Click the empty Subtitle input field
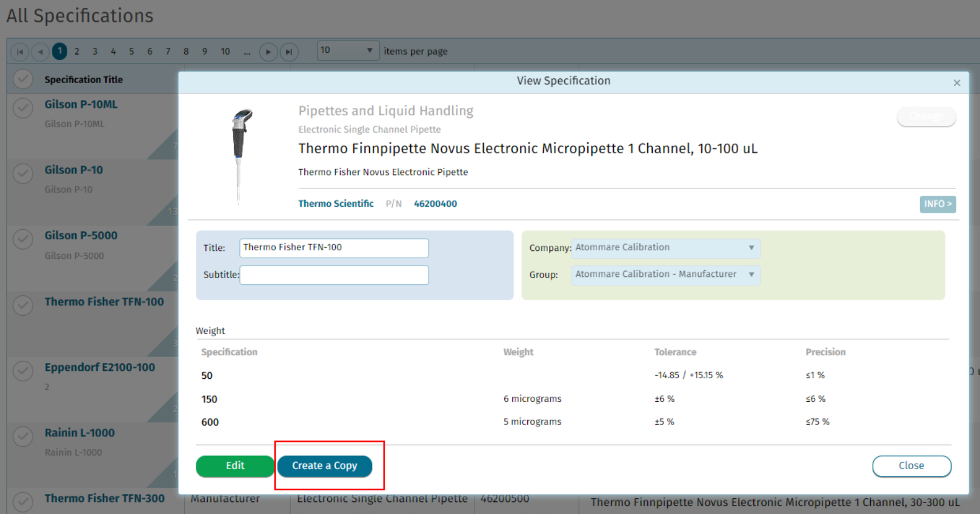This screenshot has width=980, height=514. tap(334, 275)
